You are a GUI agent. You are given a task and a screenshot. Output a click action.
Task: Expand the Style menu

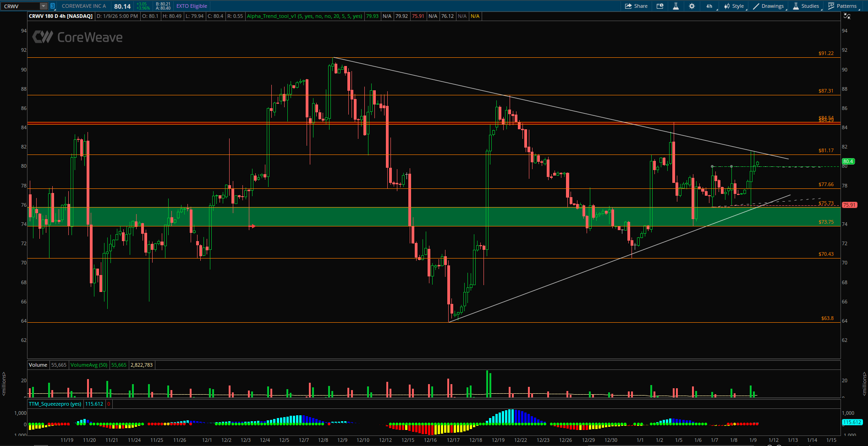734,6
